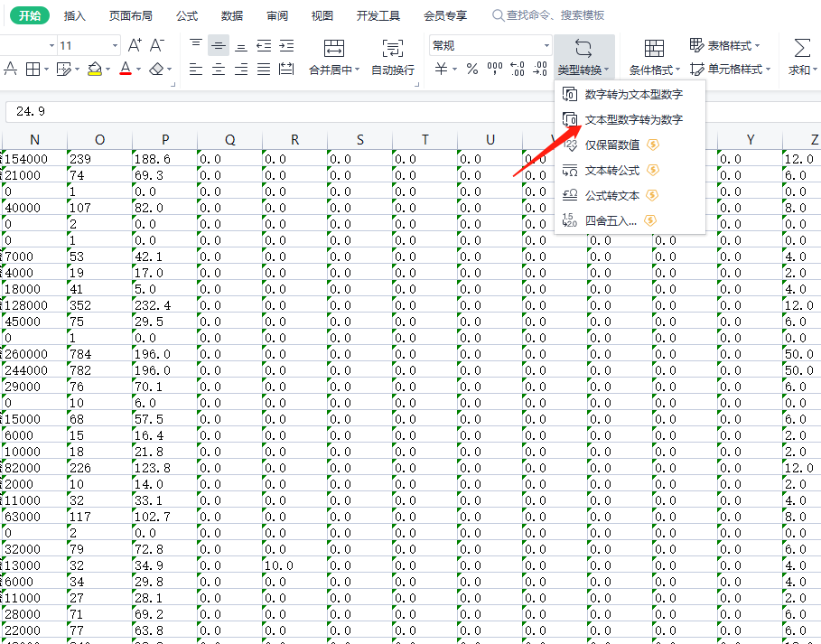Click the cell borders icon

tap(33, 69)
